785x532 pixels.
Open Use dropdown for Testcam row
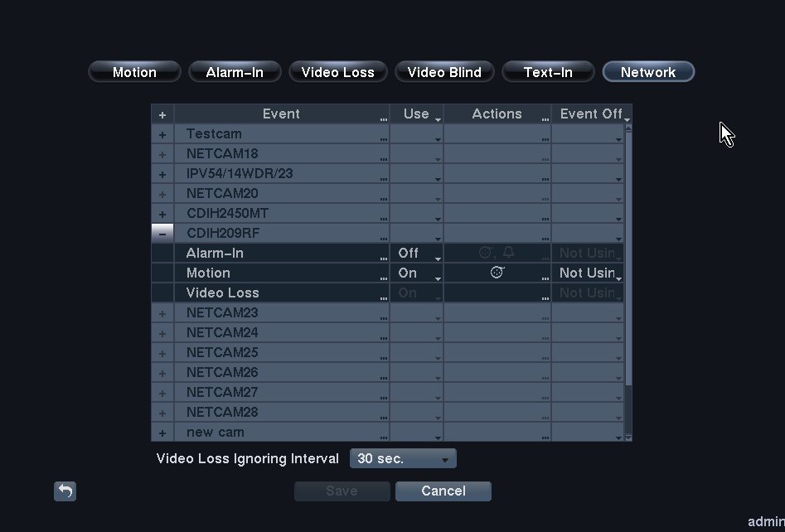[x=417, y=134]
